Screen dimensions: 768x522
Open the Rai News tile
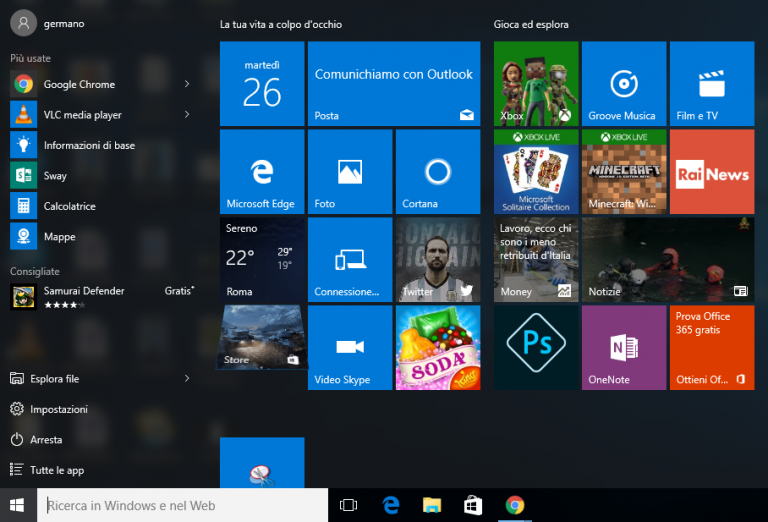pyautogui.click(x=712, y=172)
